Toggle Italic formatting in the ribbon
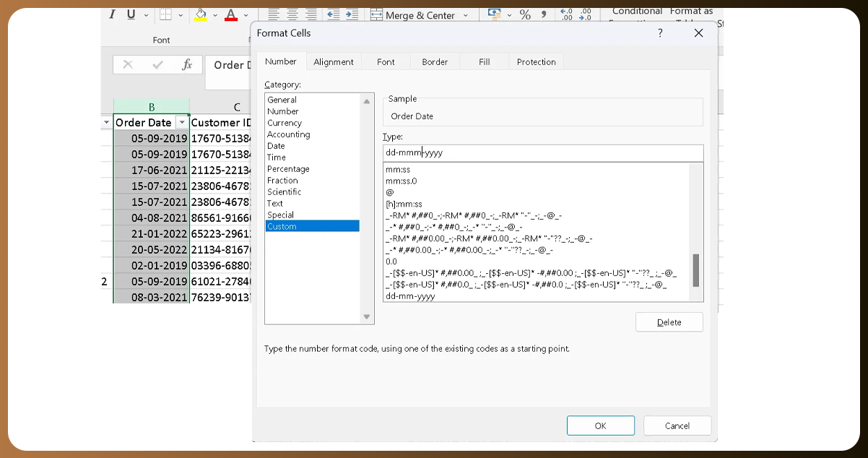Viewport: 868px width, 458px height. click(x=113, y=14)
